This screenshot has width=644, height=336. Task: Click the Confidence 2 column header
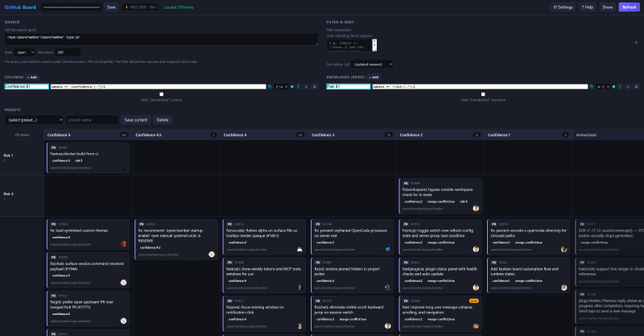tap(440, 135)
